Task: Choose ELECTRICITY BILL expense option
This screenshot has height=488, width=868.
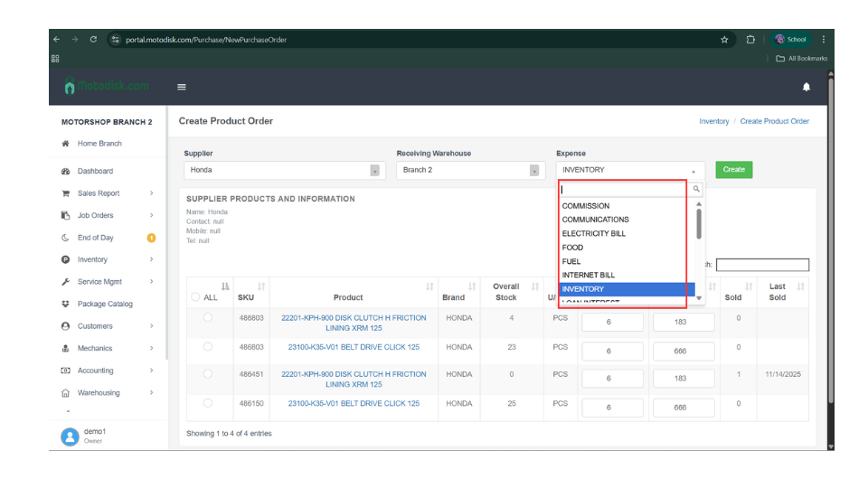Action: (x=593, y=233)
